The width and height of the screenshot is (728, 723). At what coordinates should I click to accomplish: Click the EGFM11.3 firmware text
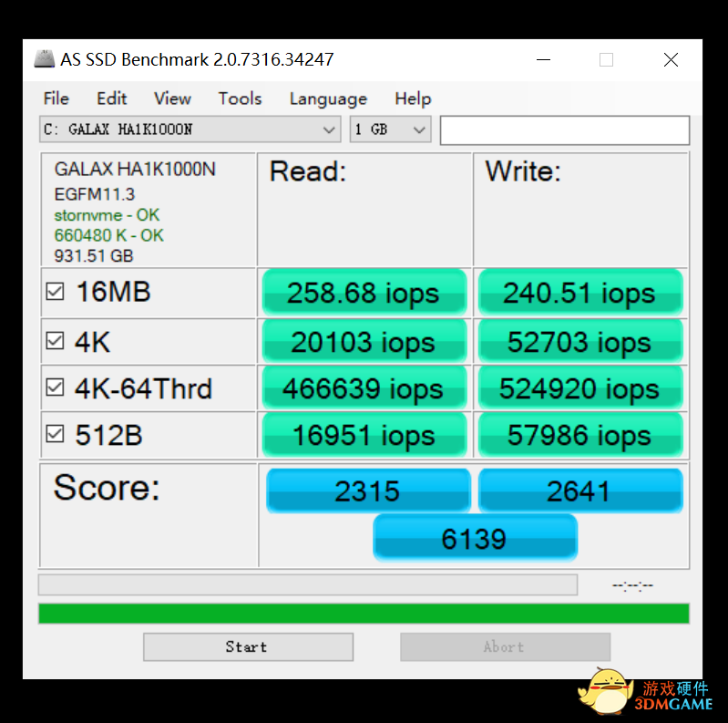click(94, 194)
